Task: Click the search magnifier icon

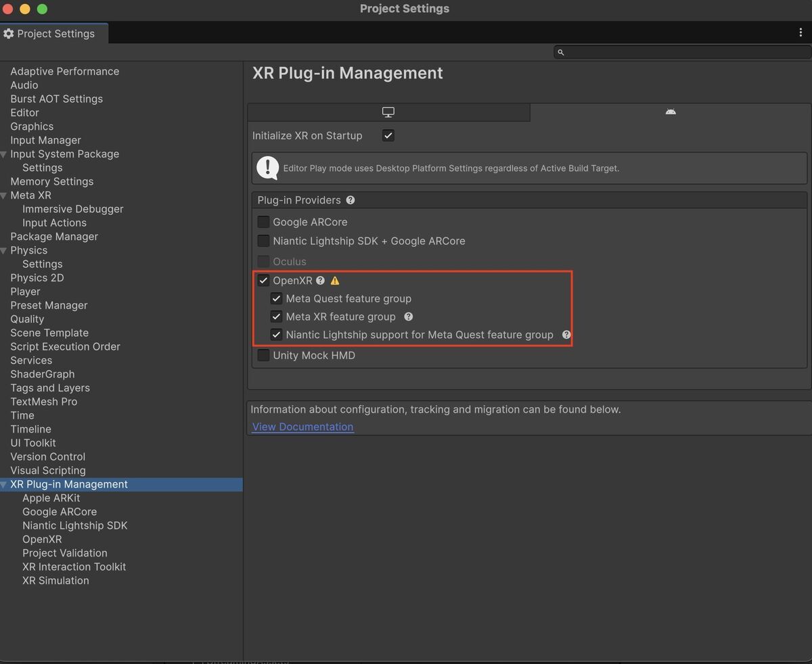Action: pyautogui.click(x=561, y=52)
